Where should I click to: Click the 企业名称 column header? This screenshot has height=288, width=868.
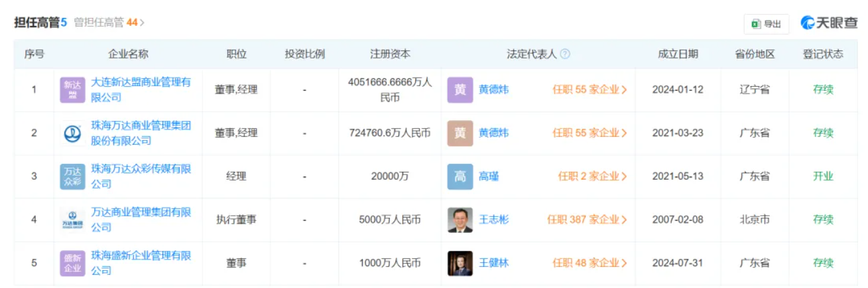coord(129,54)
